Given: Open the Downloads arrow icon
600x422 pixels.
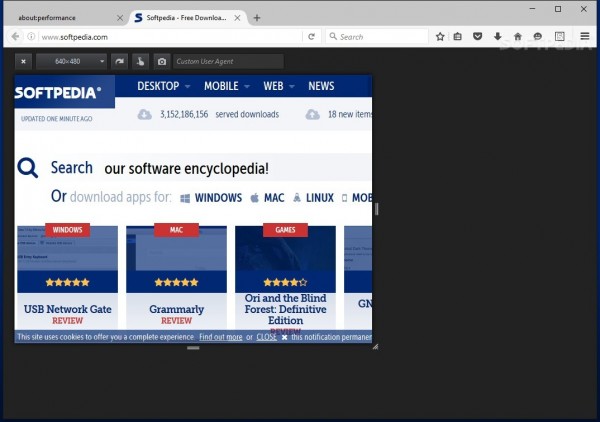Looking at the screenshot, I should [x=497, y=37].
